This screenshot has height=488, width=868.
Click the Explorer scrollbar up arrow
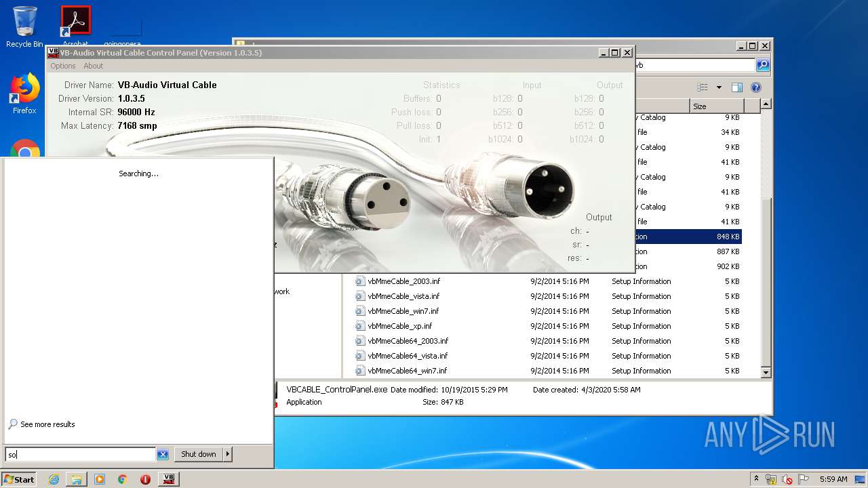[766, 104]
